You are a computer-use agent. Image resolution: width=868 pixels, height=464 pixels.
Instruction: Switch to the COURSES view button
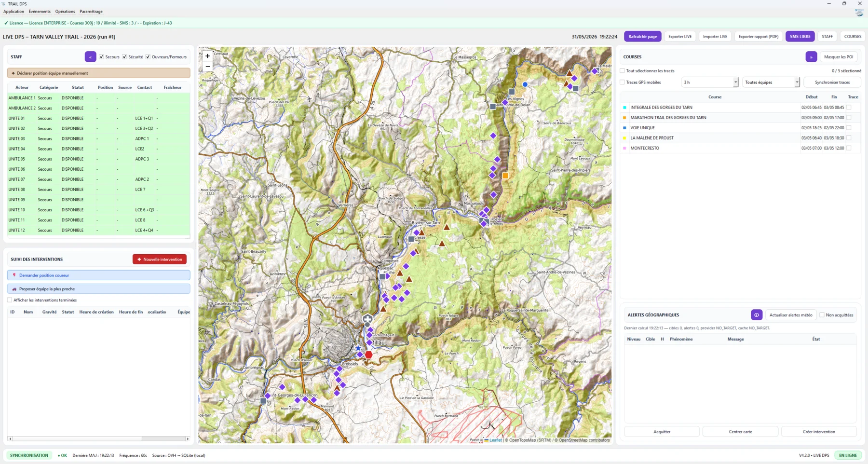point(853,37)
